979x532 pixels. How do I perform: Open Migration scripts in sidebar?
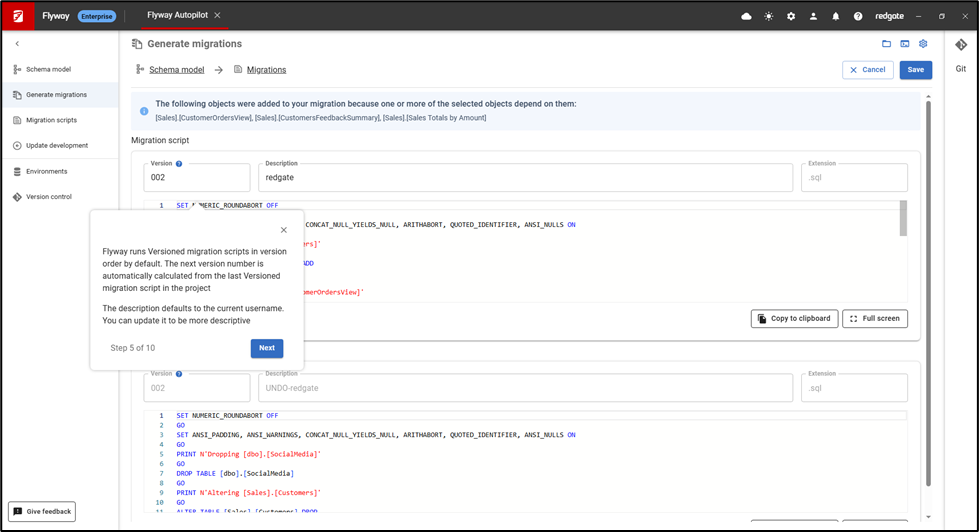tap(59, 120)
